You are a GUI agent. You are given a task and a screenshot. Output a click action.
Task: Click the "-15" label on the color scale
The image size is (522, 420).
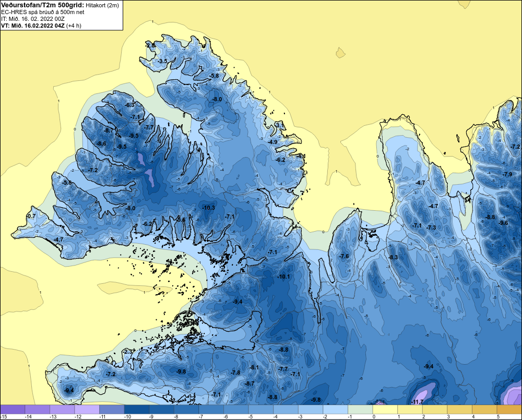point(4,417)
